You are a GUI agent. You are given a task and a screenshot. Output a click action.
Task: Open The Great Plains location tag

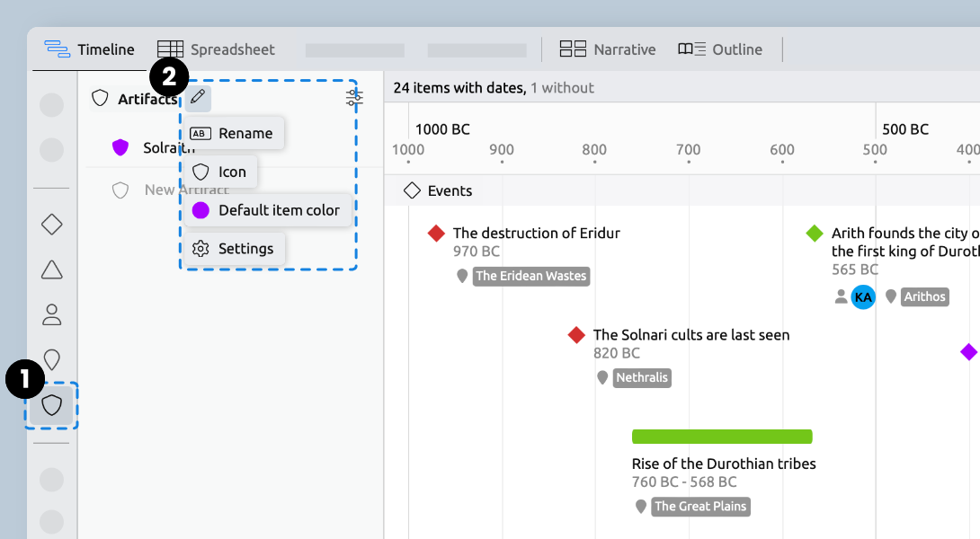point(700,507)
